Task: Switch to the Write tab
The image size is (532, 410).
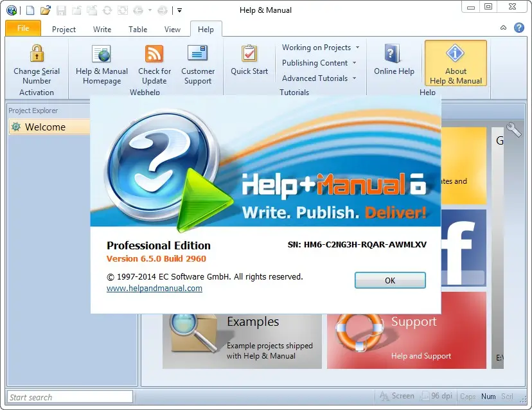Action: (x=102, y=30)
